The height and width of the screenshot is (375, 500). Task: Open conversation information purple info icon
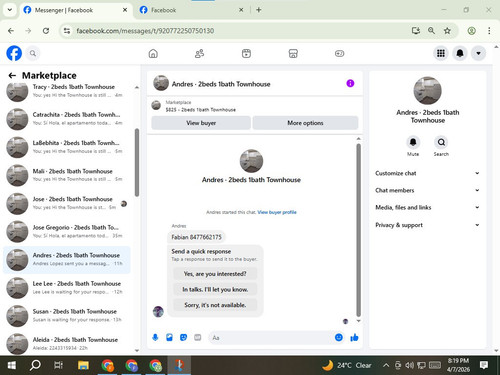(x=350, y=83)
